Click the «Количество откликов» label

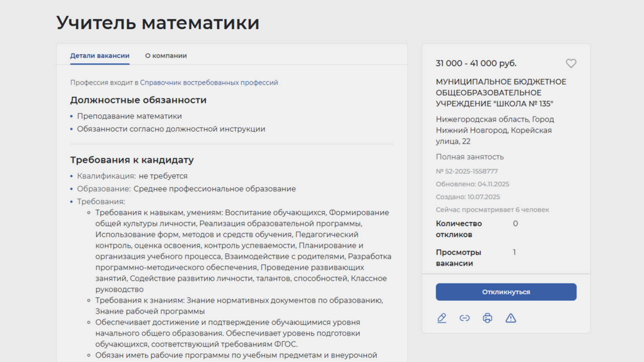[459, 229]
